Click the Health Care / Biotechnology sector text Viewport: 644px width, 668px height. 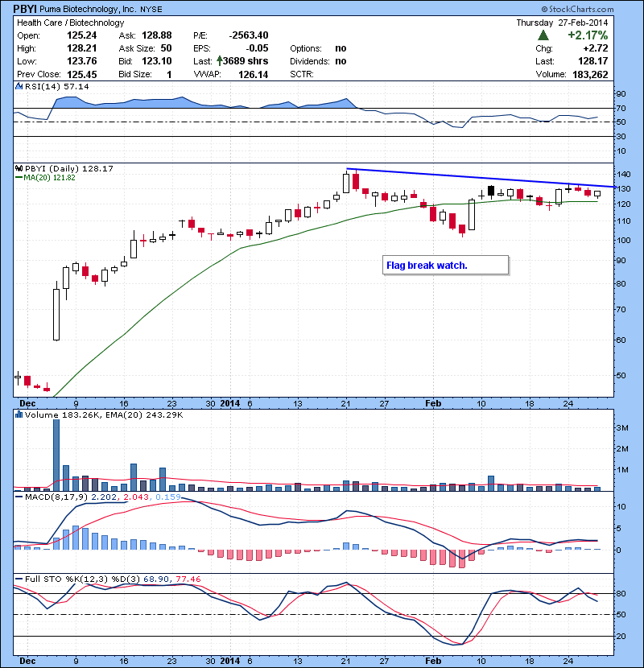click(70, 23)
